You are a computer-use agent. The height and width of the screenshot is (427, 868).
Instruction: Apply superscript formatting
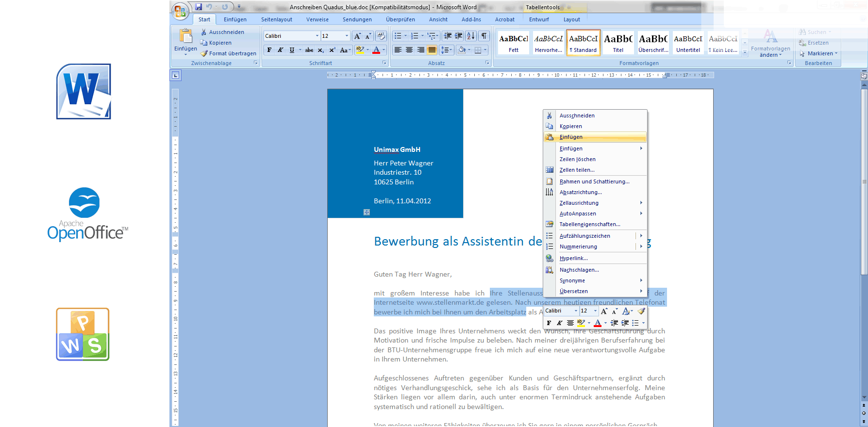tap(332, 50)
